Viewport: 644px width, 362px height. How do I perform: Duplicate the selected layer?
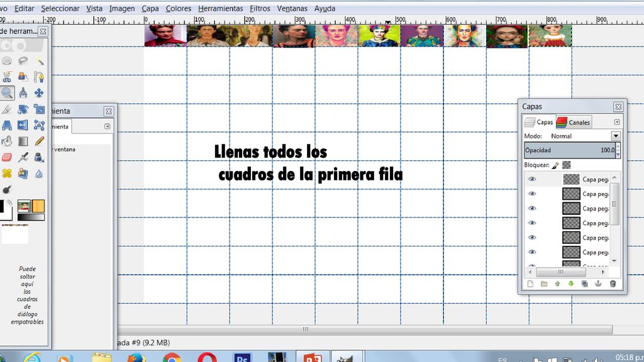(x=584, y=283)
